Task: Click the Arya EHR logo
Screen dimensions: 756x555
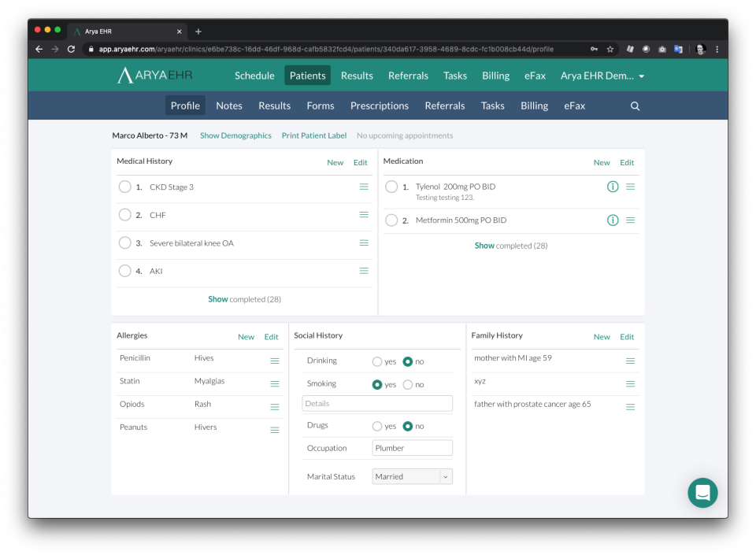Action: pos(154,76)
